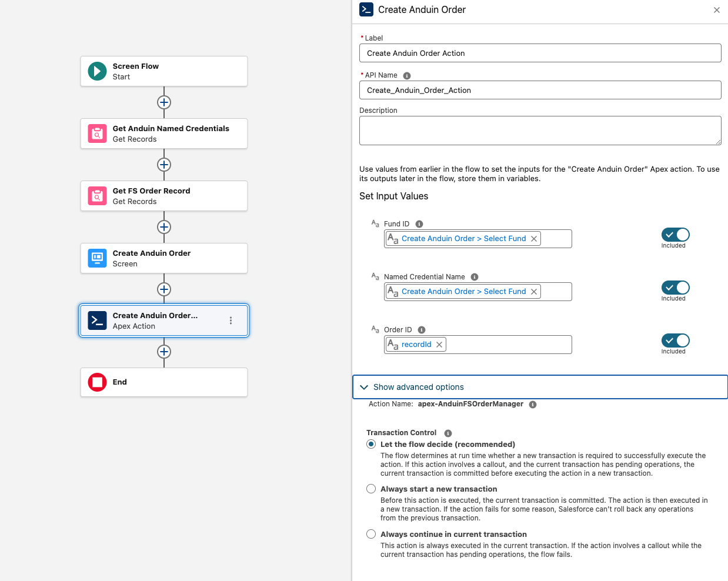Click the Set Input Values heading
The image size is (728, 581).
point(393,196)
